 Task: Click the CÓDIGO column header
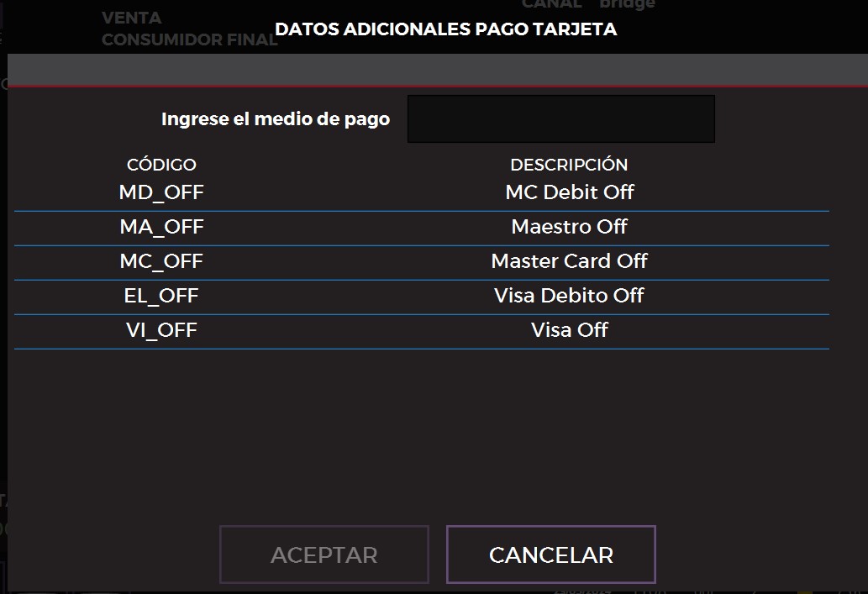161,165
